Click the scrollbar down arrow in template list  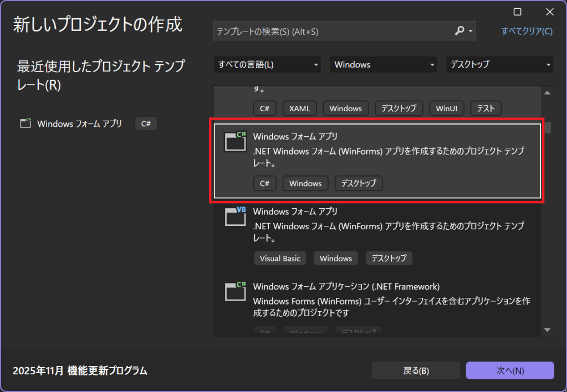click(x=548, y=330)
